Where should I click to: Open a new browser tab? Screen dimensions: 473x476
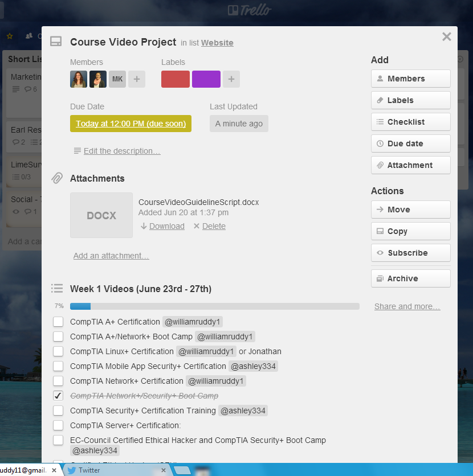[x=182, y=470]
